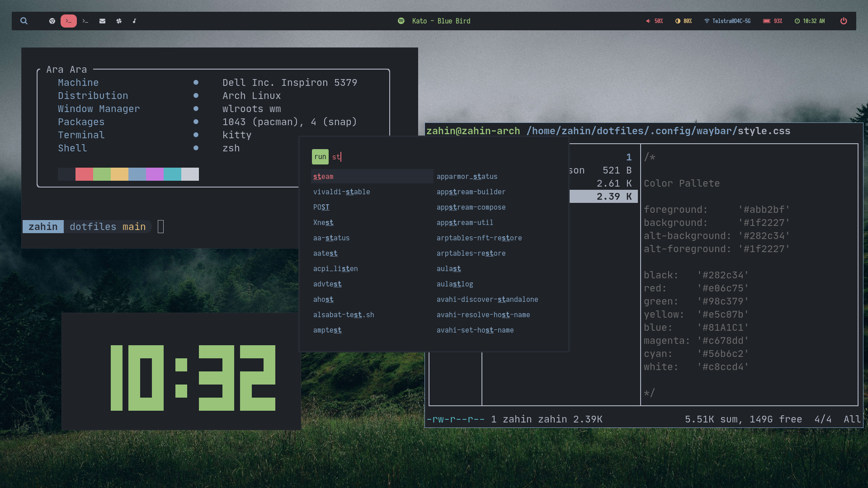This screenshot has width=868, height=488.
Task: Open the music note workspace
Action: click(134, 21)
